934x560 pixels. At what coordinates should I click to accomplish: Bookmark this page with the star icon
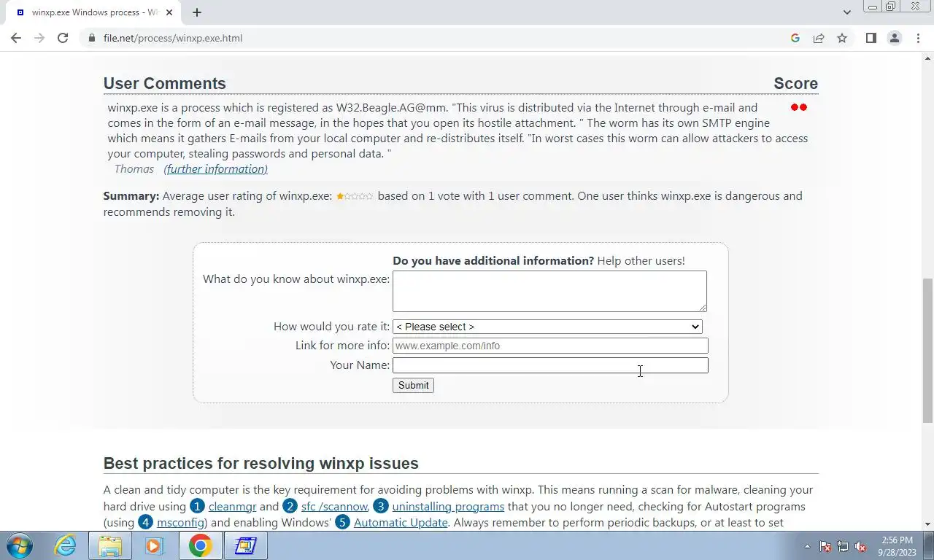842,38
